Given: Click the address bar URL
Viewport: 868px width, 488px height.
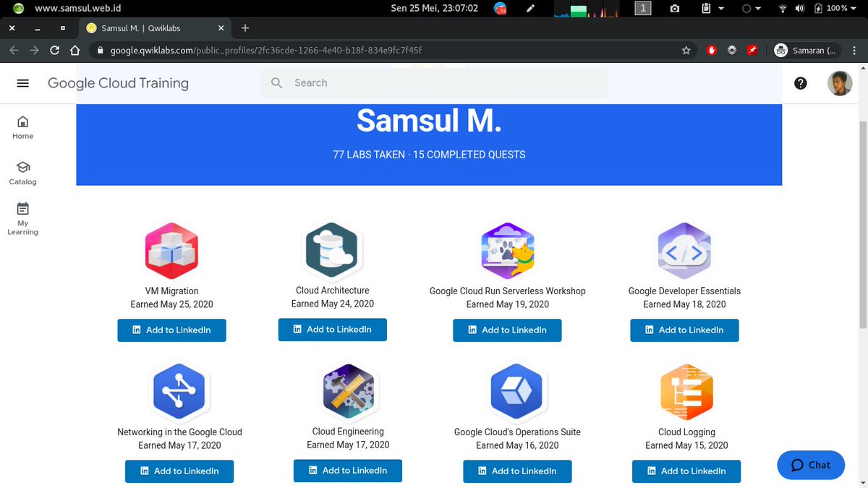Looking at the screenshot, I should tap(265, 51).
